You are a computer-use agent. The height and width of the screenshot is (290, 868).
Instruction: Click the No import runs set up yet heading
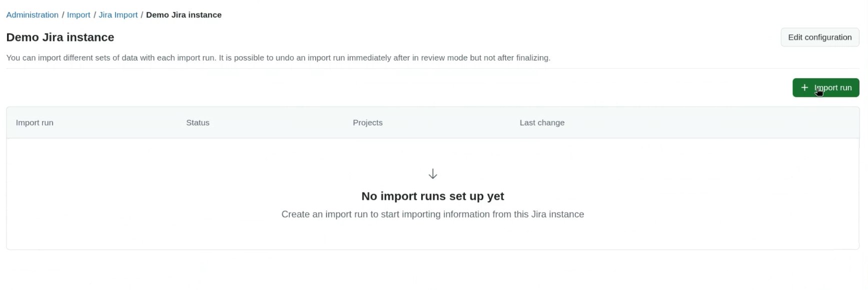coord(433,196)
